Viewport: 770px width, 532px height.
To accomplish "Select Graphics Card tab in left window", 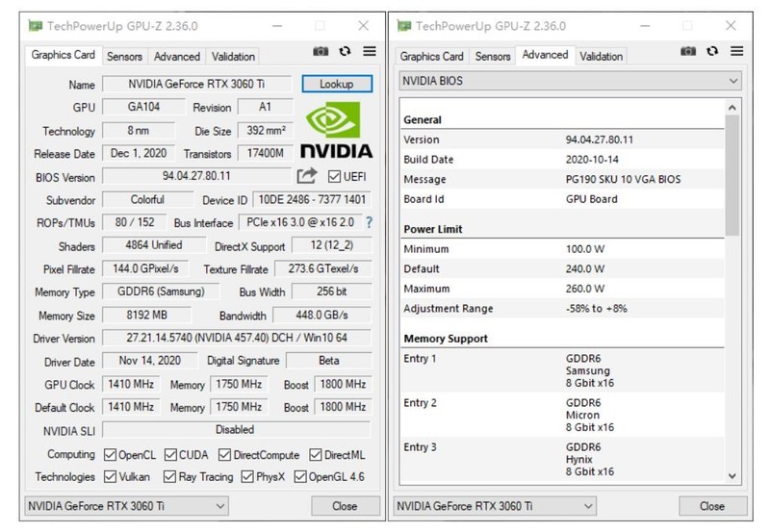I will pos(64,55).
